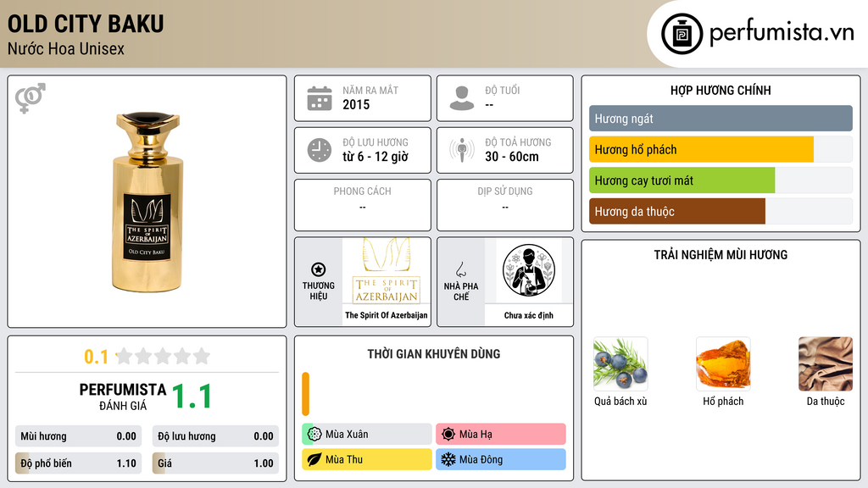Image resolution: width=868 pixels, height=488 pixels.
Task: Click the perfumer illustration avatar
Action: (x=529, y=270)
